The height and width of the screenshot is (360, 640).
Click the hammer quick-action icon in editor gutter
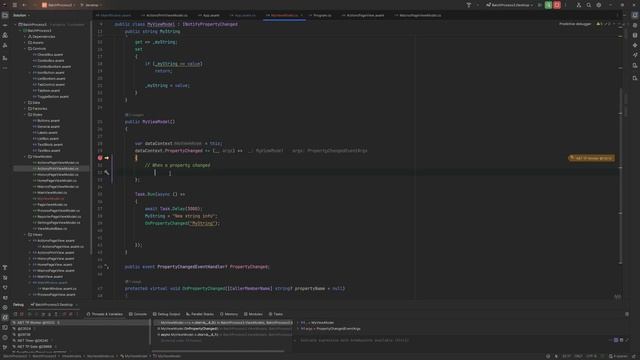coord(107,172)
